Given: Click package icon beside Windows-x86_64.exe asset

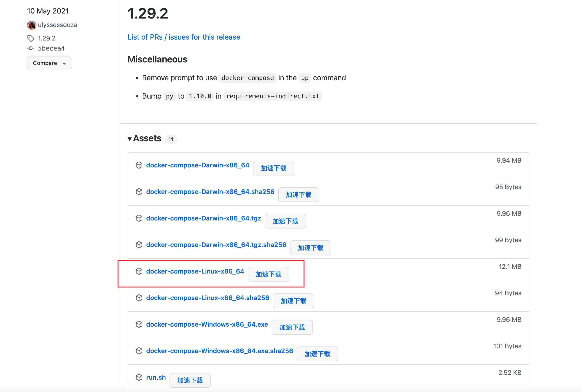Looking at the screenshot, I should point(139,324).
